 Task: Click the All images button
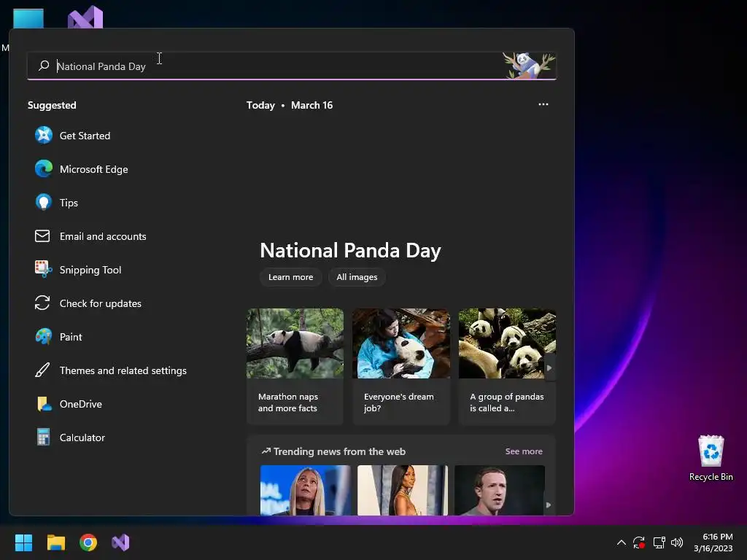tap(357, 276)
